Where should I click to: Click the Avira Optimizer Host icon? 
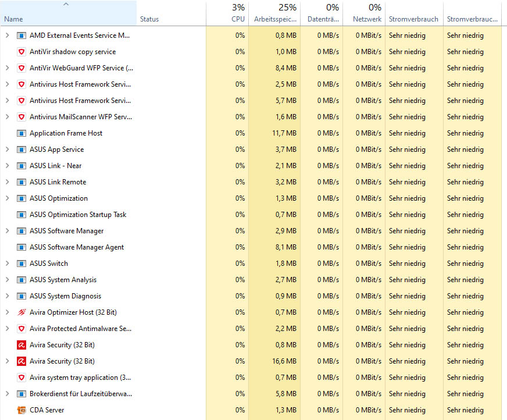[x=22, y=312]
